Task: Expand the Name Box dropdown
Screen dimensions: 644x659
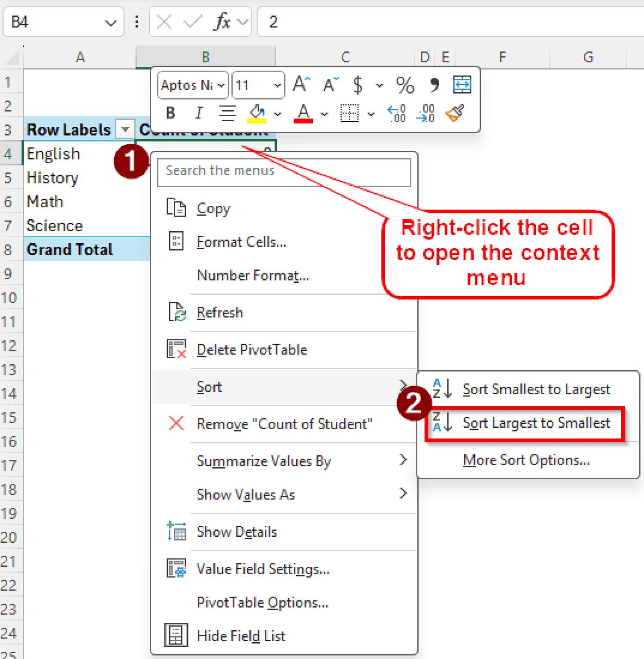Action: pyautogui.click(x=111, y=22)
